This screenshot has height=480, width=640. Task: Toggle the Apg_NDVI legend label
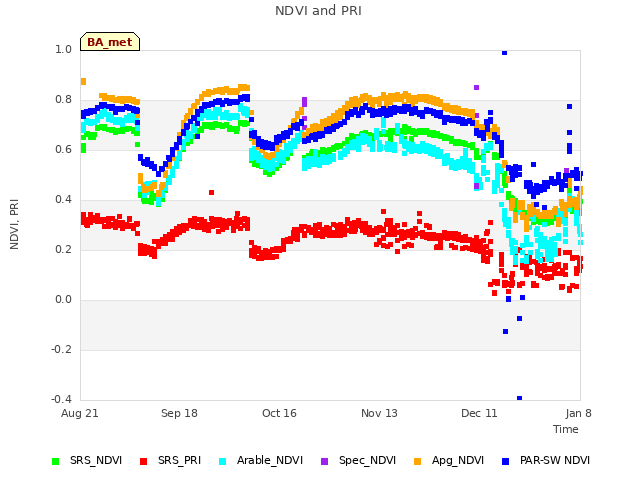point(458,460)
